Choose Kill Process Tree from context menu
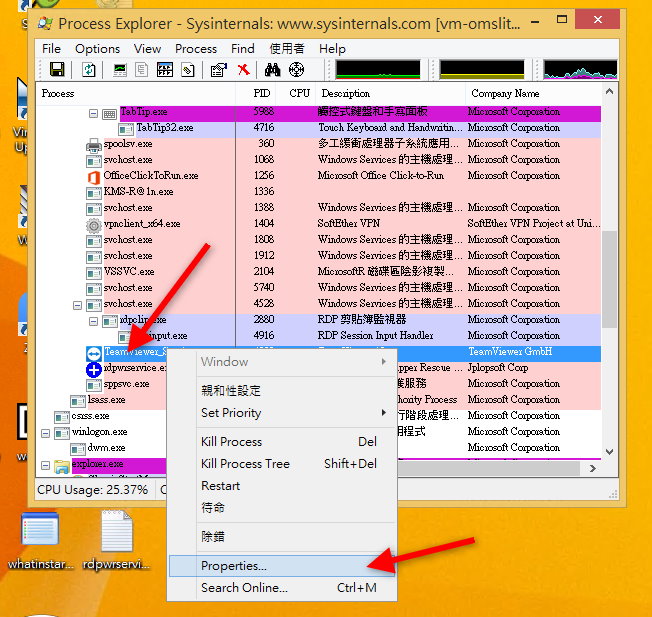 point(245,463)
